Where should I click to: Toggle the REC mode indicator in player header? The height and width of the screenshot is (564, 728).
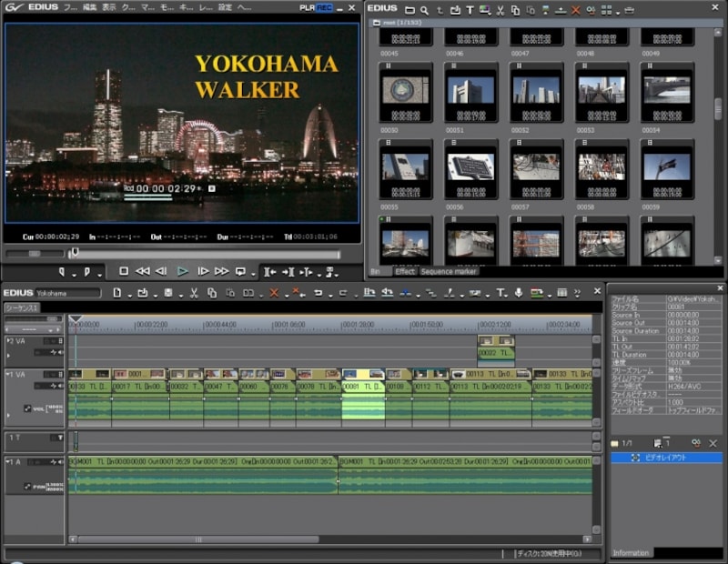[x=324, y=7]
